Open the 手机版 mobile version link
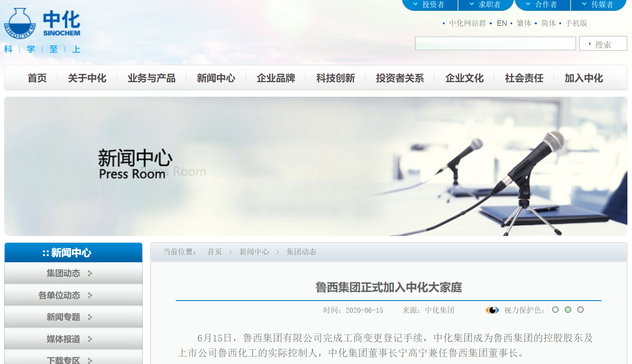 point(576,23)
